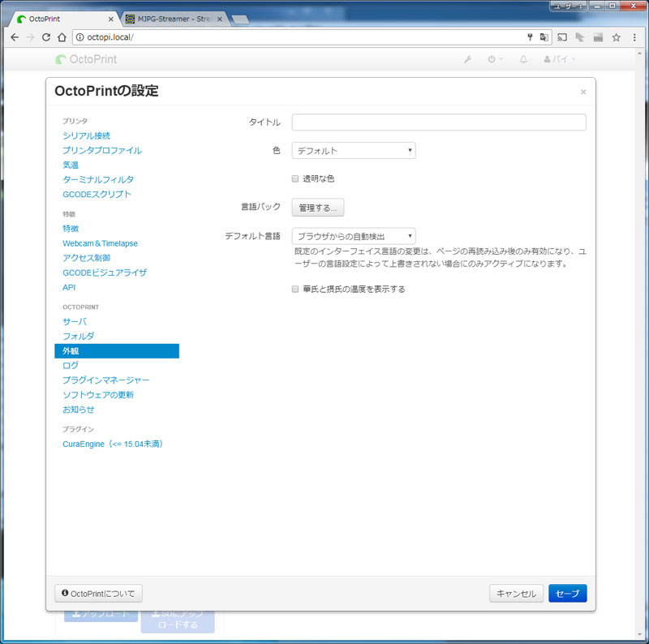Click the site information icon in address bar

(80, 37)
